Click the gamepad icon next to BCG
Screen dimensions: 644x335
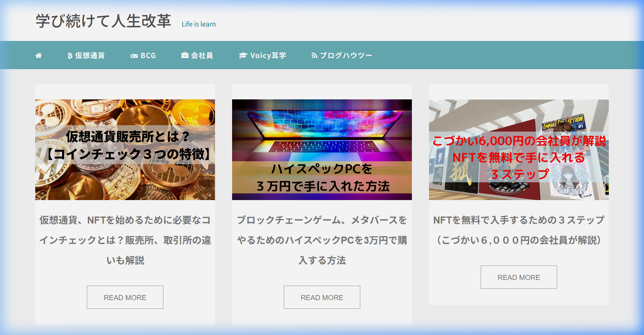click(134, 55)
